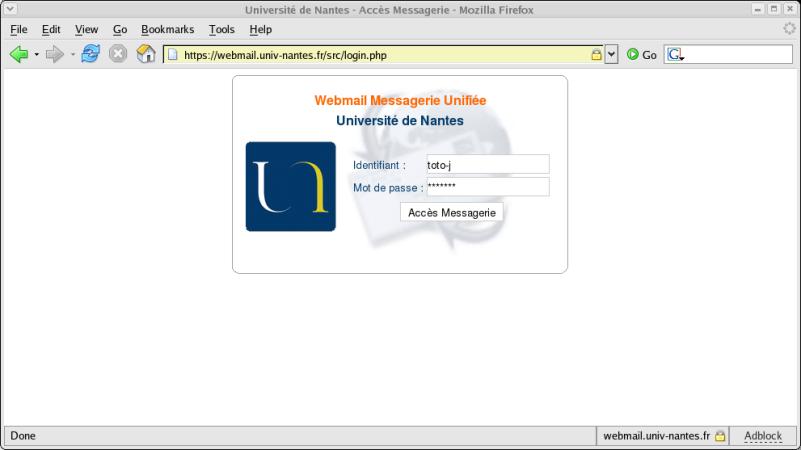Click Adblock in the status bar

pos(762,436)
